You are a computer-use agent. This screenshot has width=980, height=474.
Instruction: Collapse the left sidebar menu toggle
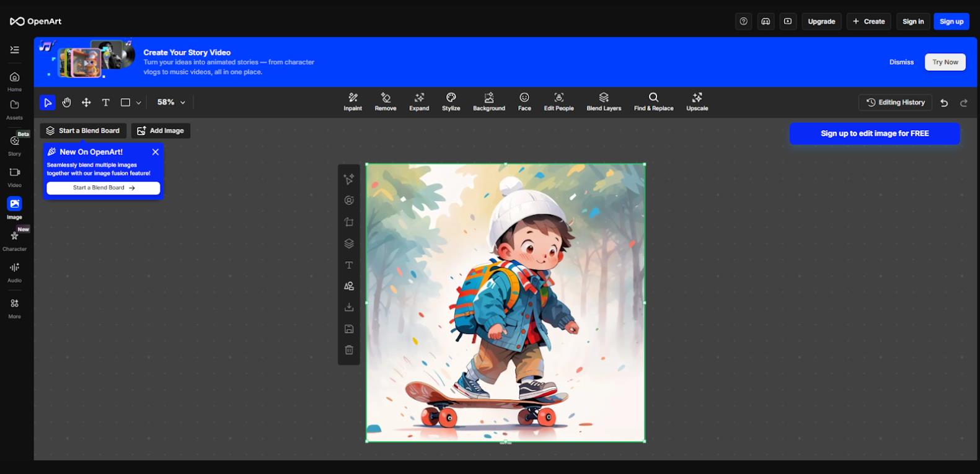click(15, 50)
